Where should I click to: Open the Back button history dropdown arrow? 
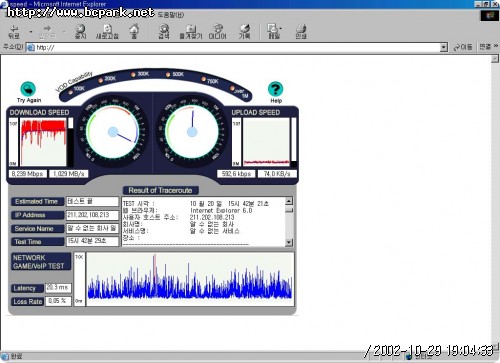[x=31, y=32]
